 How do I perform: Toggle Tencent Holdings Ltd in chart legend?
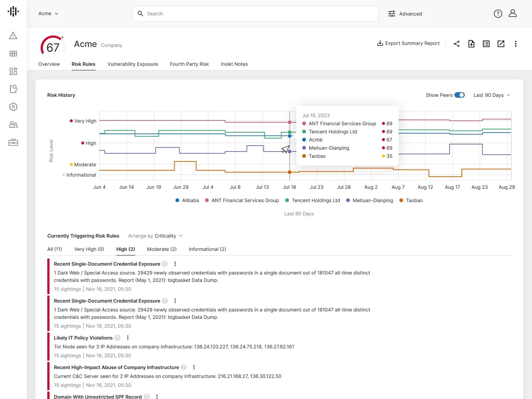click(x=313, y=200)
